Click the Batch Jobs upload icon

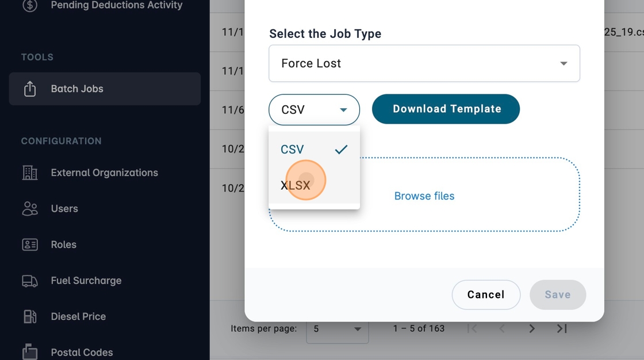tap(30, 89)
